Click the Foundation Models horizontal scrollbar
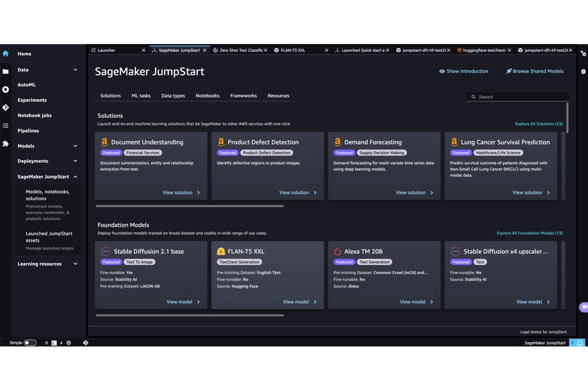 point(190,315)
